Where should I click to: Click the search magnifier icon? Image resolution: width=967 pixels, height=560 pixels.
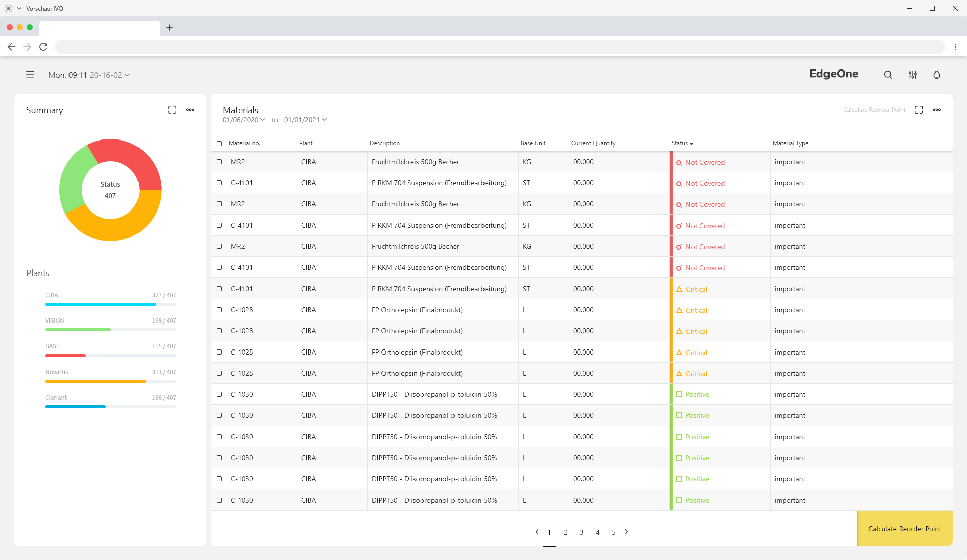click(x=888, y=75)
